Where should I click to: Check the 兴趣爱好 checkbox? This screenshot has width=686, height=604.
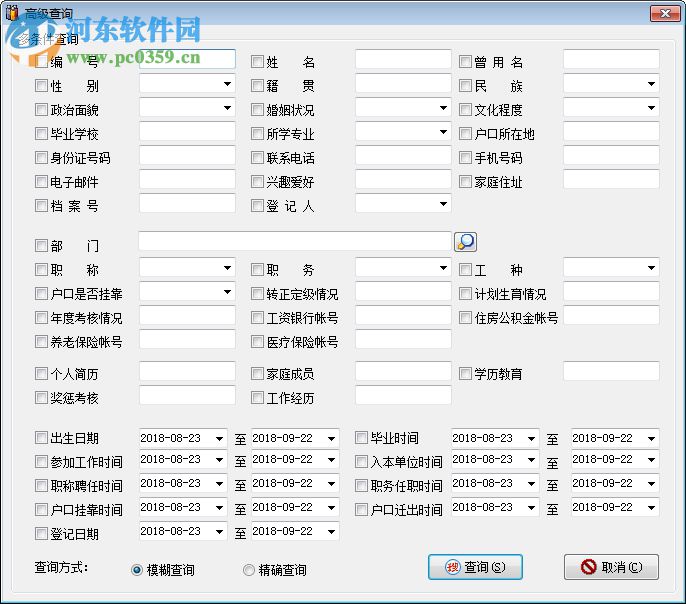(257, 182)
